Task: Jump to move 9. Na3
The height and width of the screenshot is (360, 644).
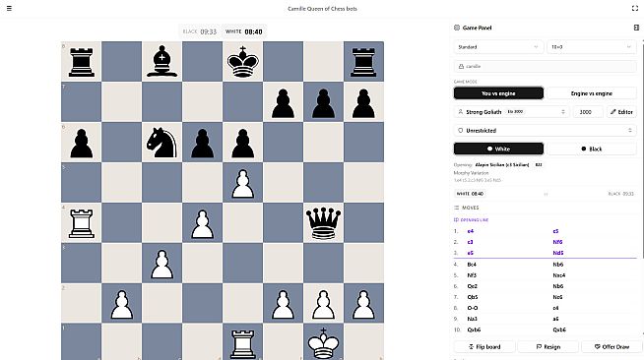Action: click(473, 319)
